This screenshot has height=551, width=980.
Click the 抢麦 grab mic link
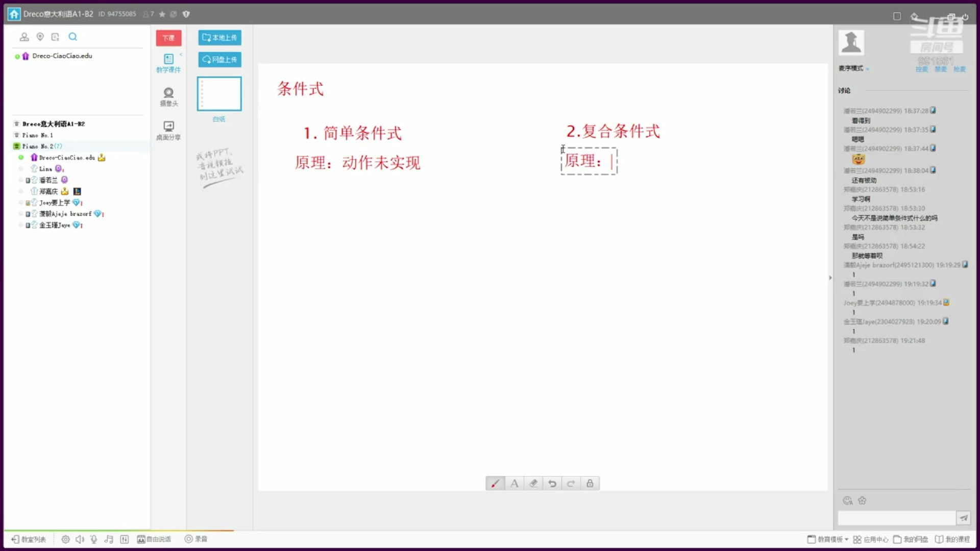point(960,69)
